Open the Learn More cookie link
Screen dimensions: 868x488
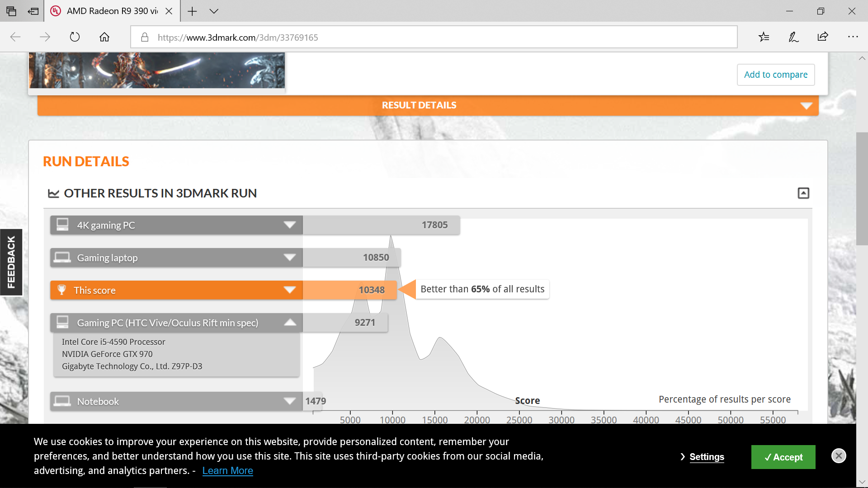point(227,471)
